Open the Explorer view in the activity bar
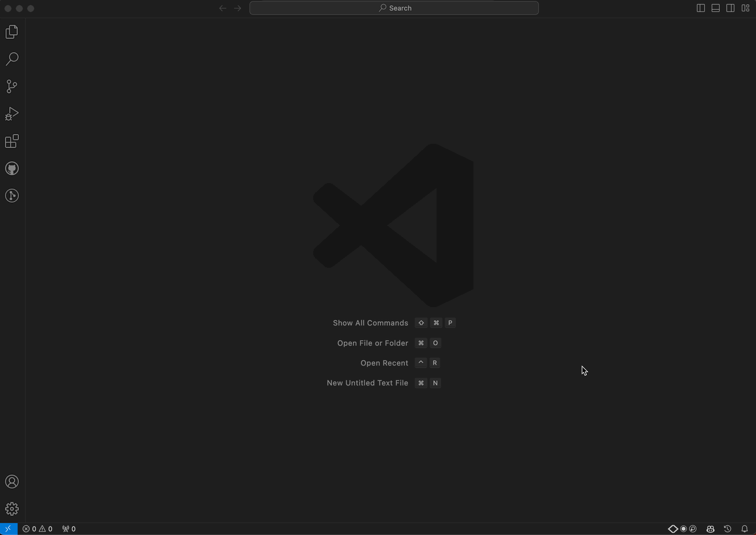This screenshot has width=756, height=535. pos(12,32)
